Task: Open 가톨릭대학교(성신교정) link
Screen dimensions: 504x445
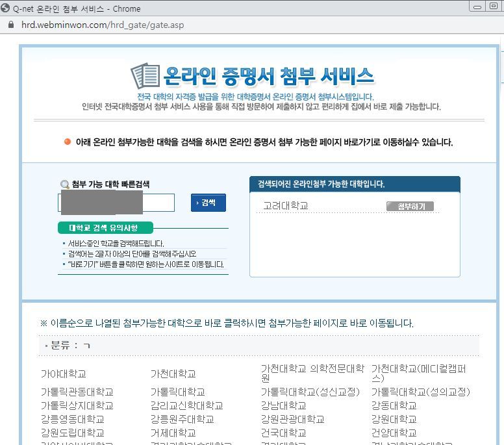Action: point(310,392)
